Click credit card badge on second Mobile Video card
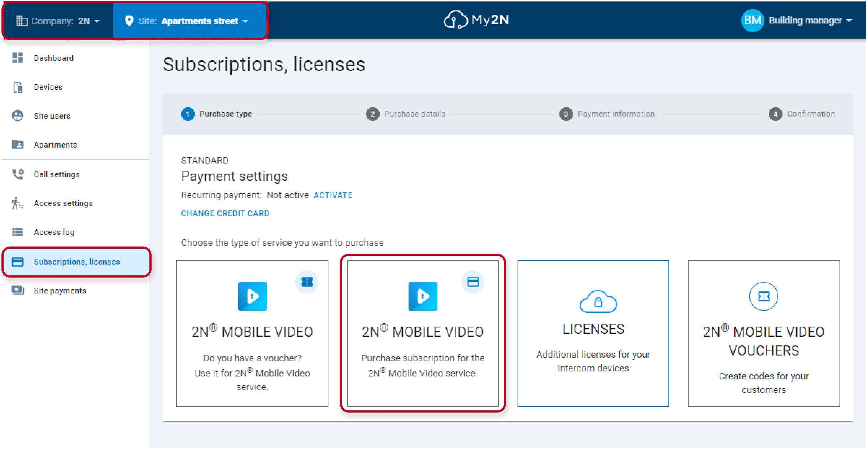This screenshot has height=449, width=868. 473,282
